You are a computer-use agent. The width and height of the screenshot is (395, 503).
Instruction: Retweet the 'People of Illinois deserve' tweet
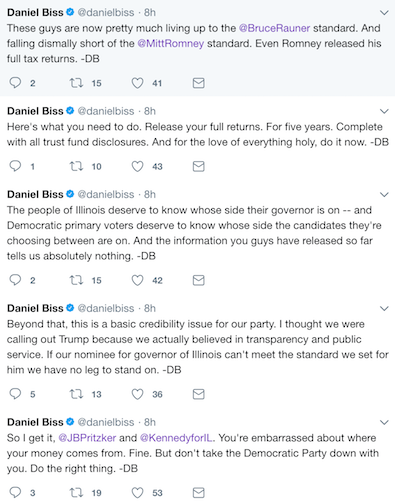(x=76, y=280)
